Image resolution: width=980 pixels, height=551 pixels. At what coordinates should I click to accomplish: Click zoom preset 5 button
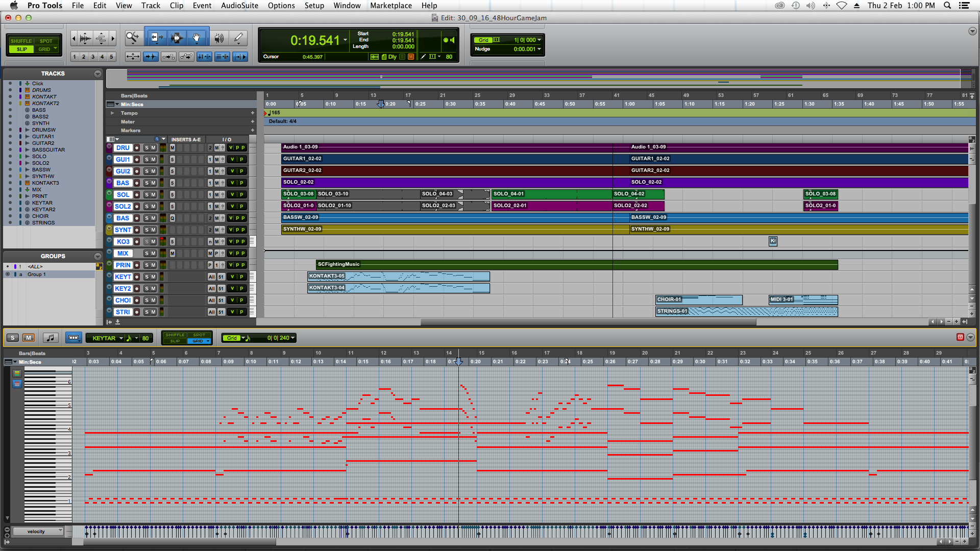(111, 57)
